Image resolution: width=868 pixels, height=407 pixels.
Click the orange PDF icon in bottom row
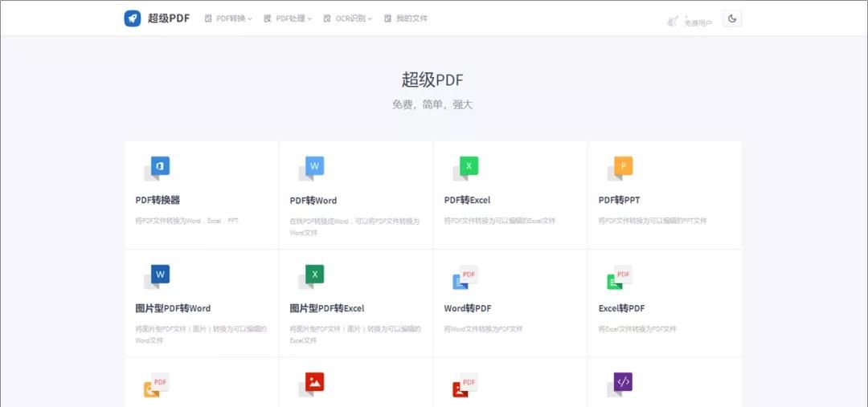pos(156,385)
